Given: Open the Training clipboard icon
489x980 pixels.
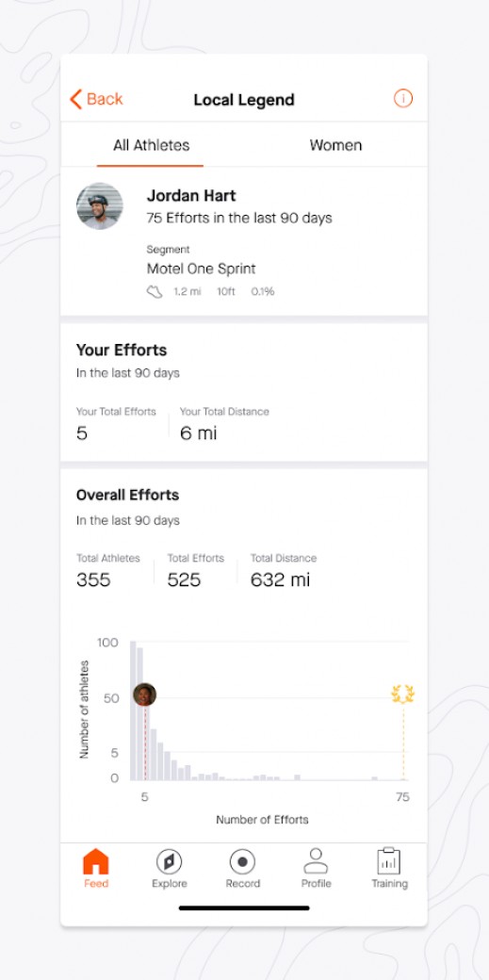Looking at the screenshot, I should point(389,860).
